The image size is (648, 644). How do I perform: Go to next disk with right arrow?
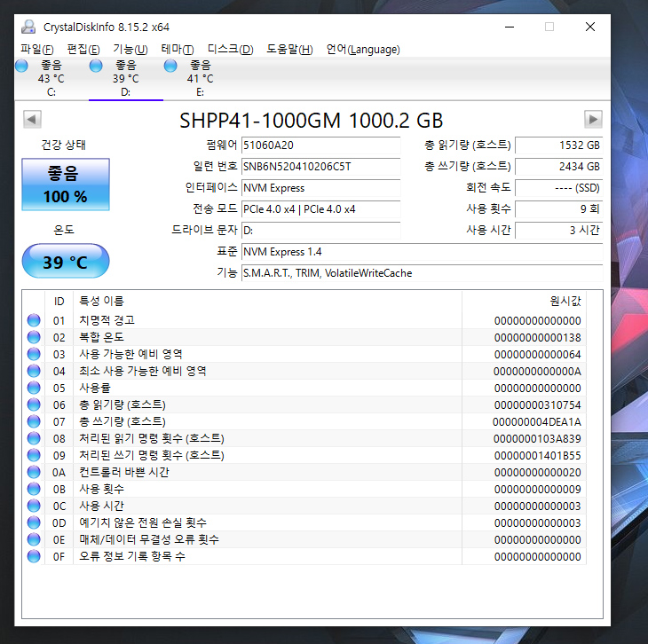(593, 120)
